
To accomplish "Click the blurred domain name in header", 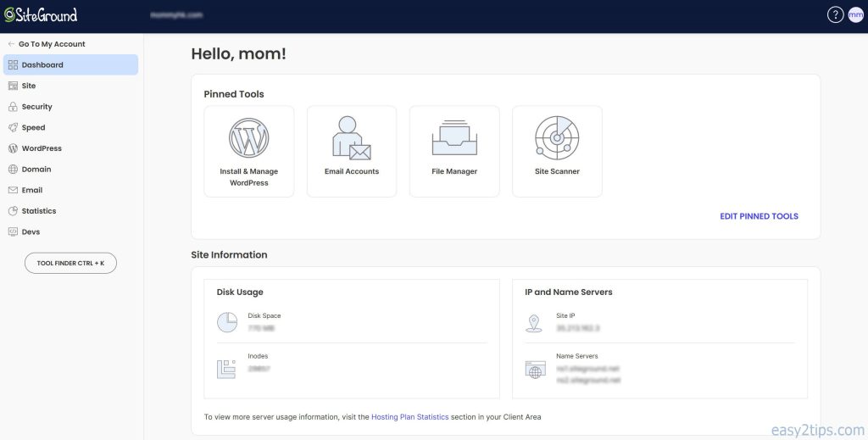I will (x=176, y=15).
